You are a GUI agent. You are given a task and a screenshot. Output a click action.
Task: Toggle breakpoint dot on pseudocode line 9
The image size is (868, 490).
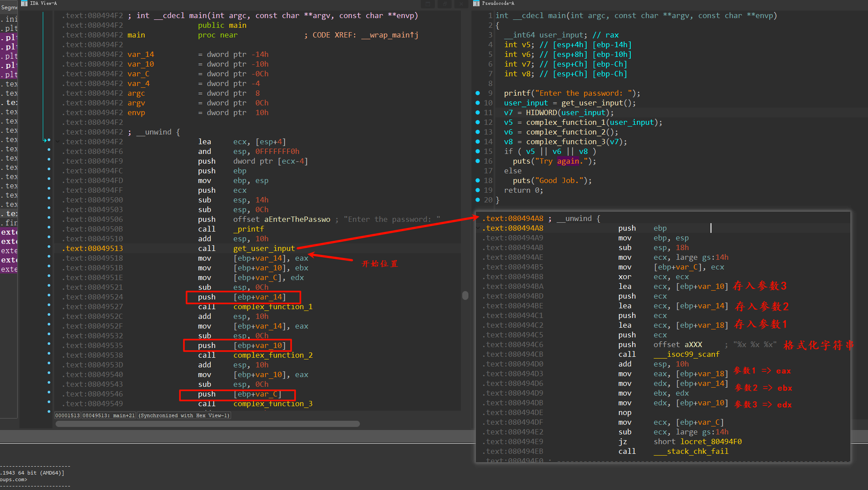coord(478,93)
